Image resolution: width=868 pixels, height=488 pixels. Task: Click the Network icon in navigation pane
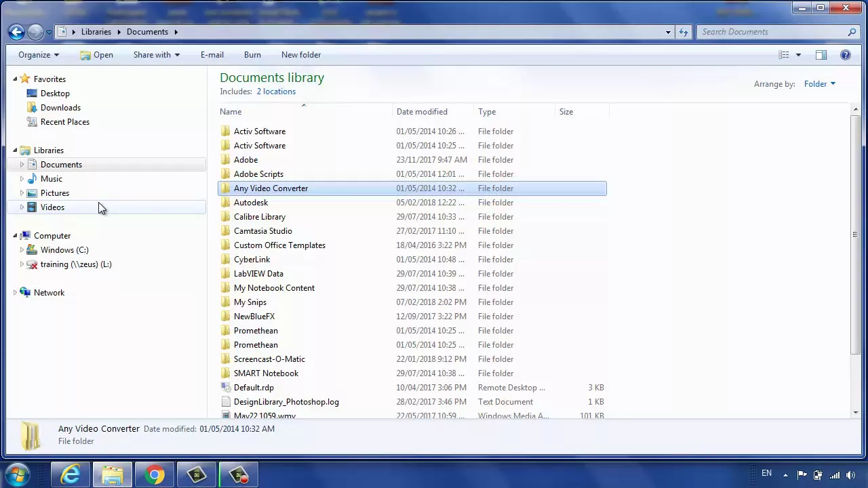pos(25,293)
